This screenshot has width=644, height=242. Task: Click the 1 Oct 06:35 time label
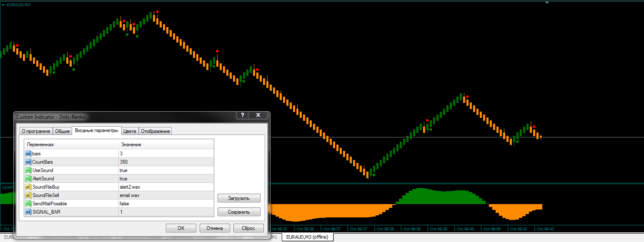278,229
